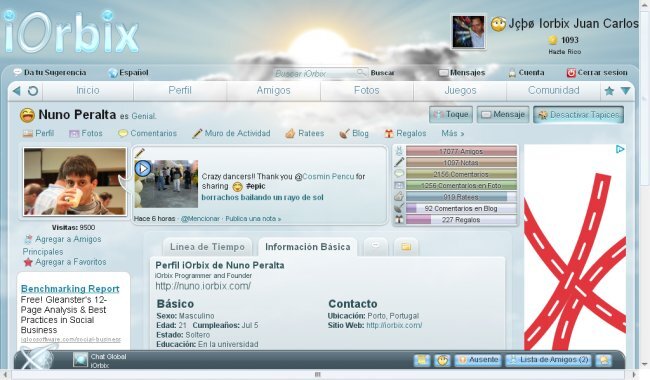
Task: Switch to Linea de Tiempo tab
Action: pos(207,247)
